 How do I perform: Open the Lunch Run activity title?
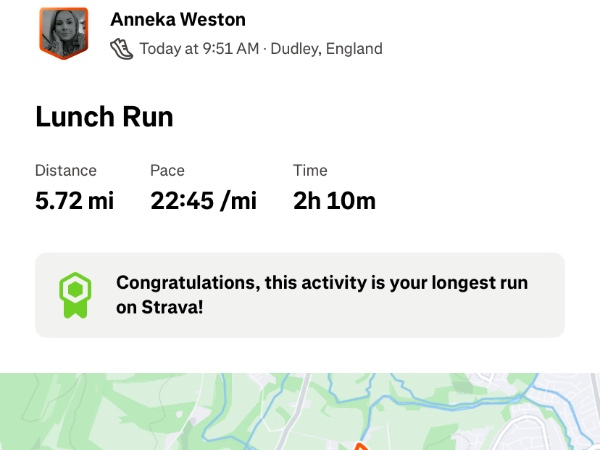[104, 117]
